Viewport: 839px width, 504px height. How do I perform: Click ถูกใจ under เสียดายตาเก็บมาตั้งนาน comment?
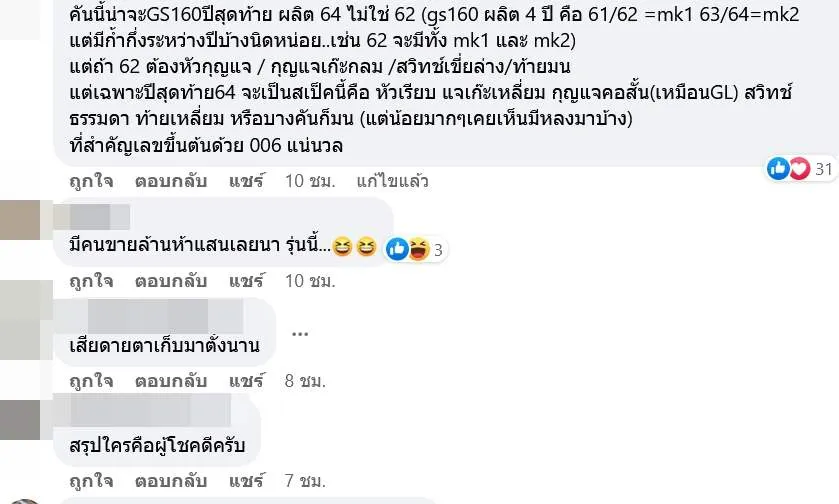91,381
